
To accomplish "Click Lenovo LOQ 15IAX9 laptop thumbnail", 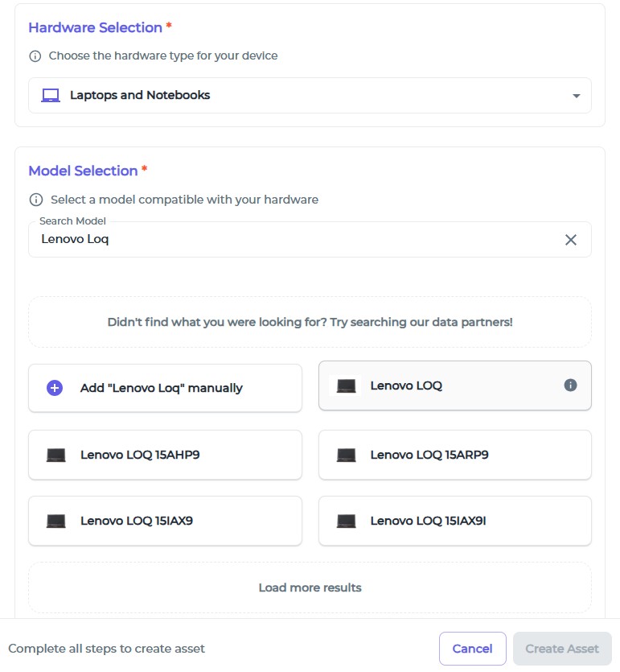I will point(56,521).
